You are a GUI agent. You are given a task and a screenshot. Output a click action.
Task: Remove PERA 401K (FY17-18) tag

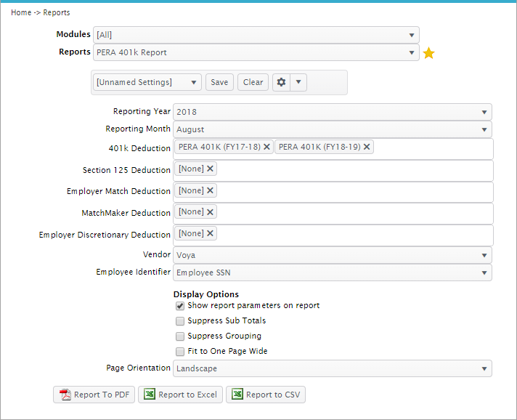point(267,147)
